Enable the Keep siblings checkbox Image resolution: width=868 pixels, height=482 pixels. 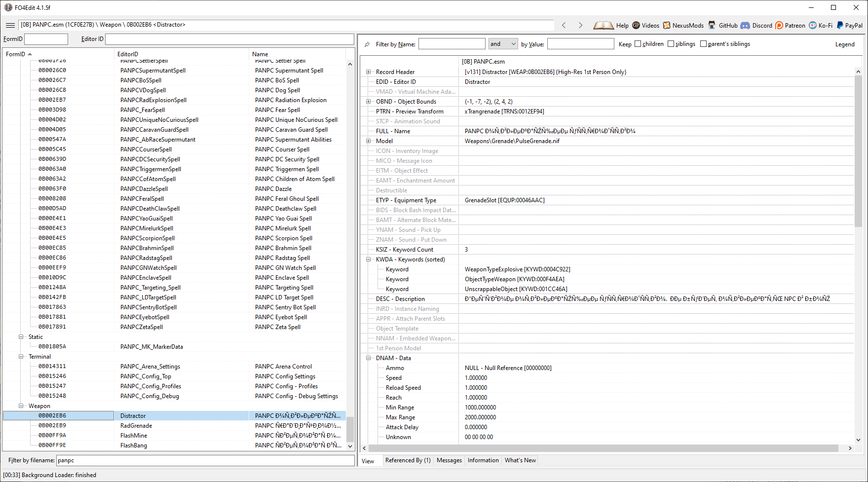click(671, 44)
